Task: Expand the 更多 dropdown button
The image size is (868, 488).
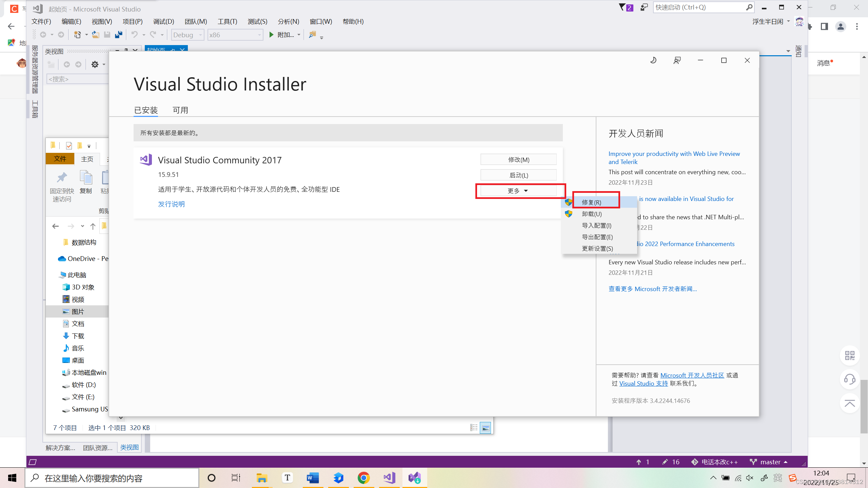Action: click(518, 191)
